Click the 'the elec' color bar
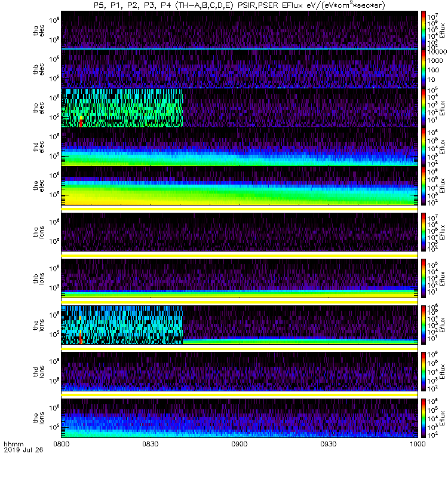Image resolution: width=448 pixels, height=478 pixels. [x=424, y=185]
